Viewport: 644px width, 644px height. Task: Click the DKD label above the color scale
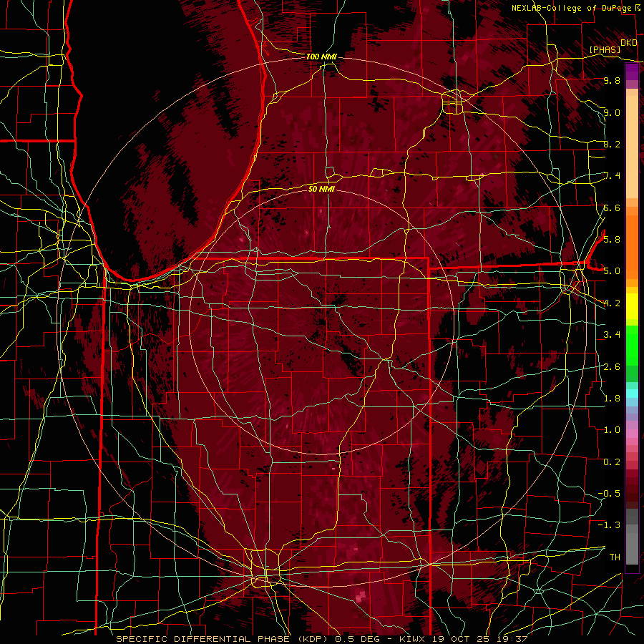[629, 43]
